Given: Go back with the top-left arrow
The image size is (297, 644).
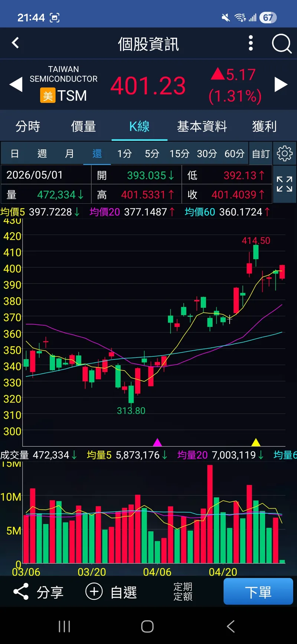Looking at the screenshot, I should pyautogui.click(x=15, y=43).
